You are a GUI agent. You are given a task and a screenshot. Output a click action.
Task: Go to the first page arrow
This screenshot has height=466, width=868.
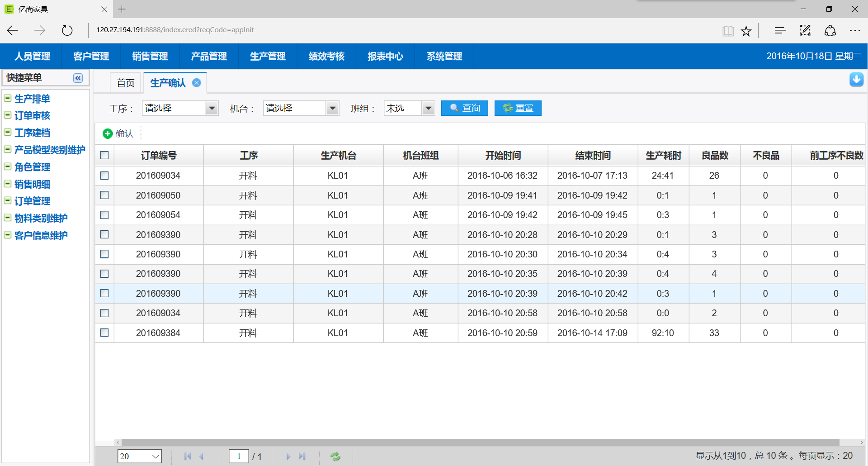pyautogui.click(x=187, y=456)
